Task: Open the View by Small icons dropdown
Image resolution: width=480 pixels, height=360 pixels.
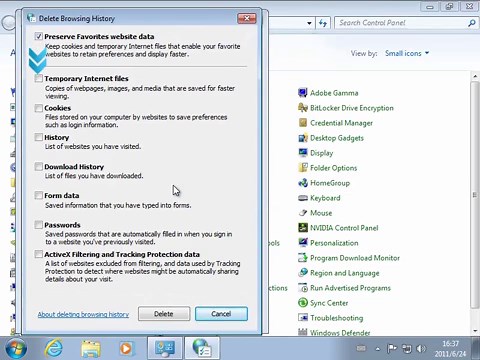Action: pos(407,53)
